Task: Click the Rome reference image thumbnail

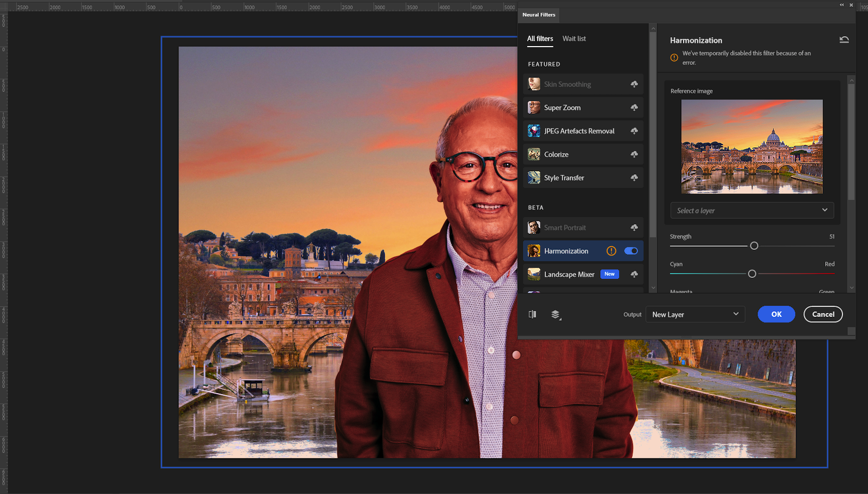Action: pyautogui.click(x=752, y=146)
